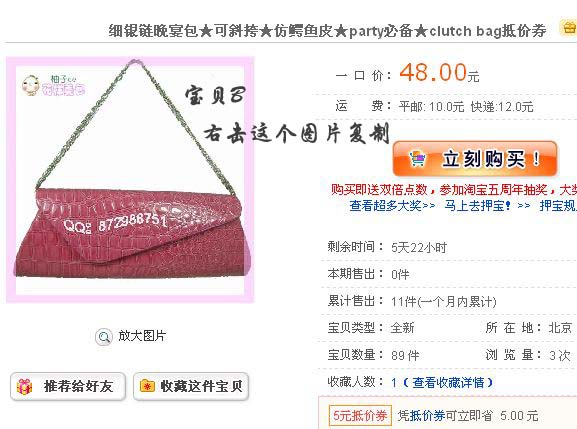
Task: Click the 柚子 shop logo on product photo
Action: (53, 85)
